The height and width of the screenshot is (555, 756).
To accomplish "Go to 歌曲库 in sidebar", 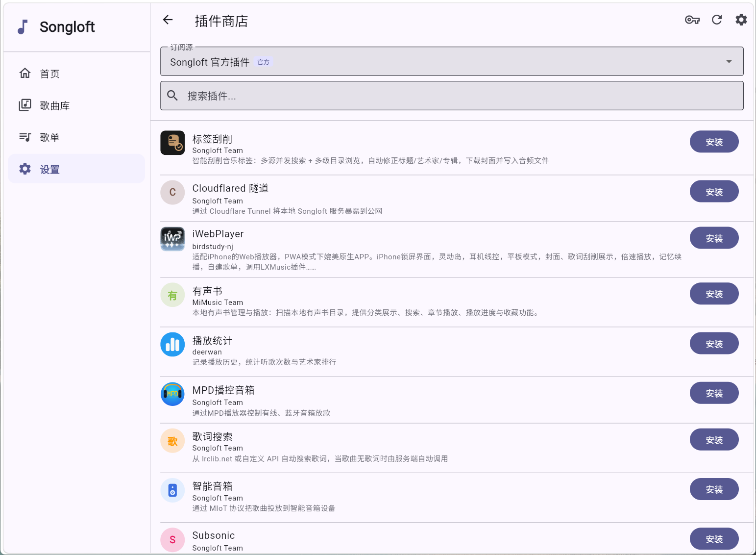I will click(x=76, y=105).
